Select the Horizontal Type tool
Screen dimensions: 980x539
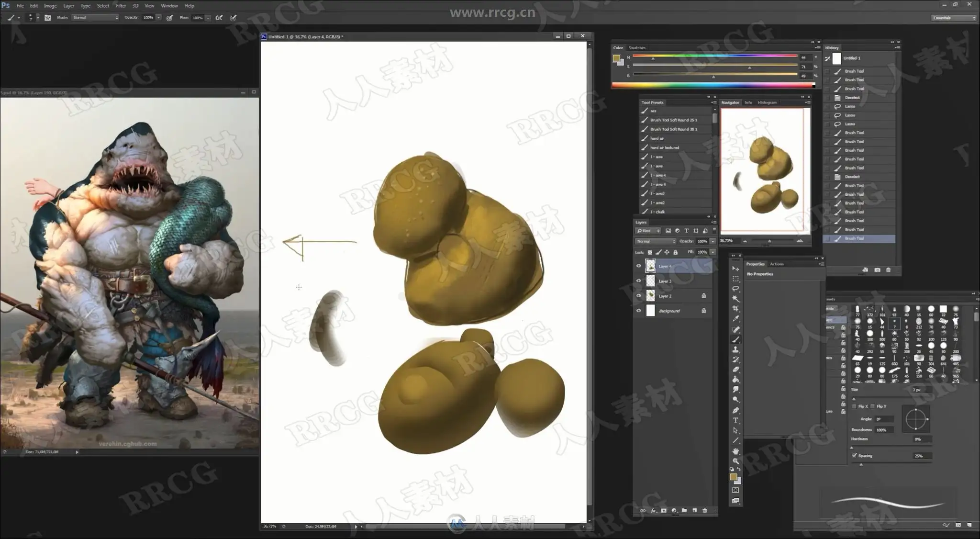click(x=735, y=420)
